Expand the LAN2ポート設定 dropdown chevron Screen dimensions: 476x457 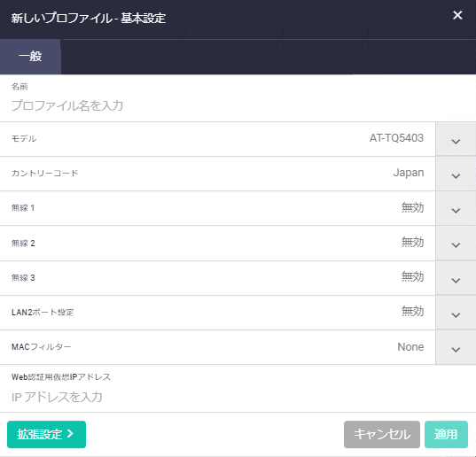pos(456,314)
